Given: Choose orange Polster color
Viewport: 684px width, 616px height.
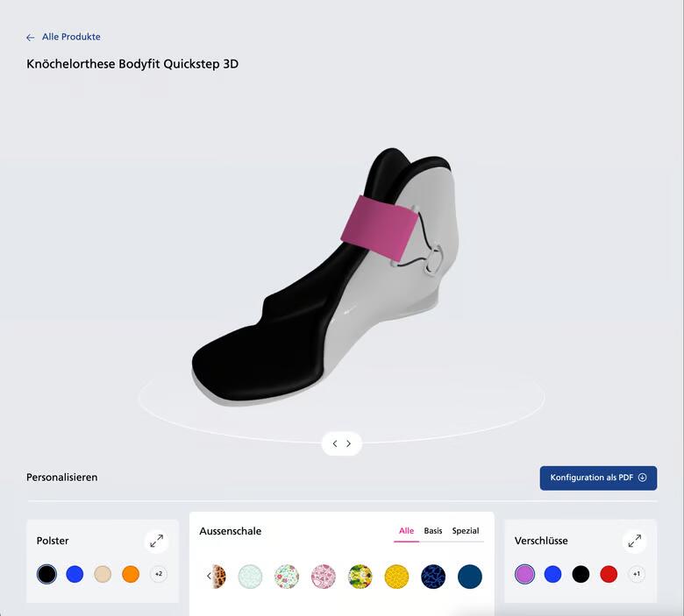Looking at the screenshot, I should 131,575.
